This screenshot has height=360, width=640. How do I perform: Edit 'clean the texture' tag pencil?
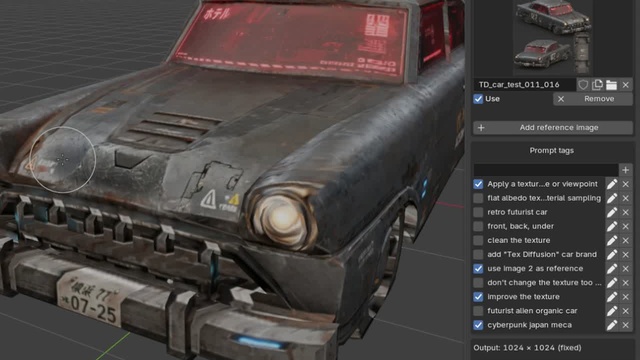pos(611,240)
